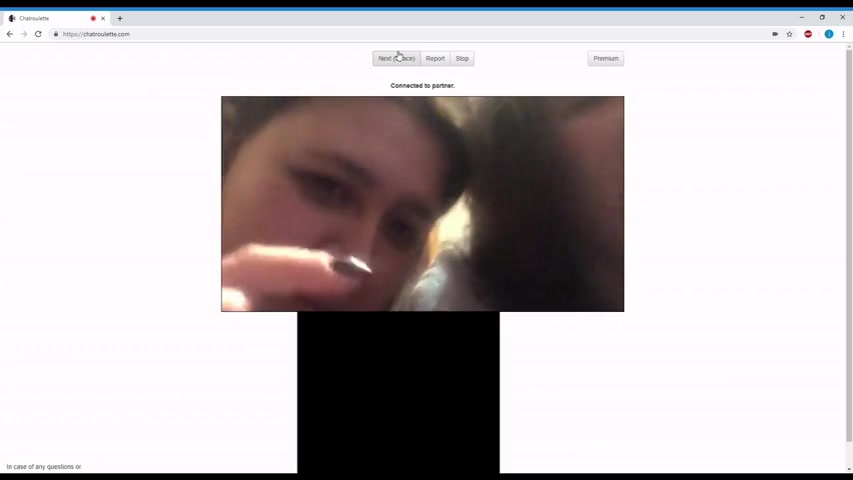
Task: Open the Premium option
Action: (x=605, y=58)
